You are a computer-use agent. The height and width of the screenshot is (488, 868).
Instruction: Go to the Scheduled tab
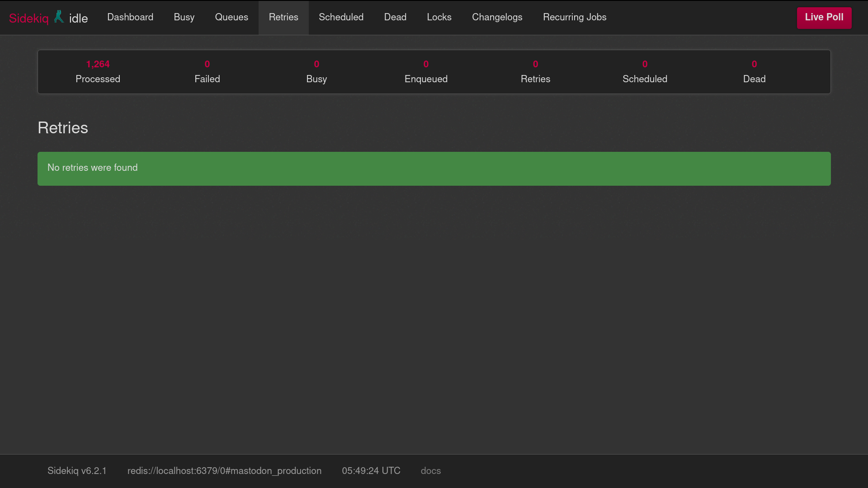(x=341, y=17)
